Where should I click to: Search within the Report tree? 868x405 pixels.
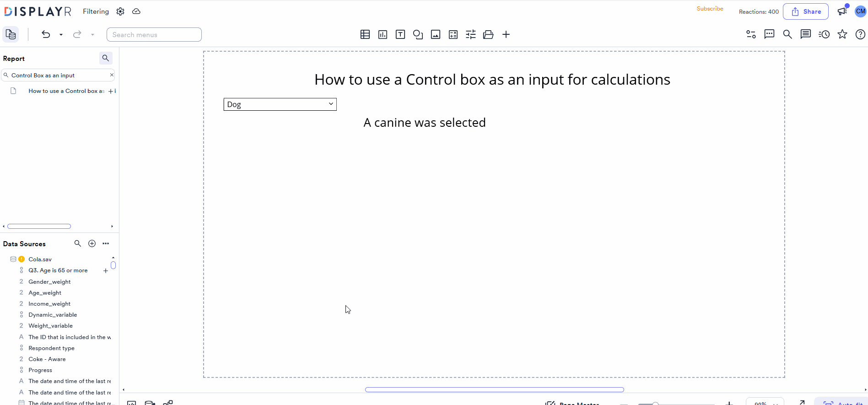point(106,58)
